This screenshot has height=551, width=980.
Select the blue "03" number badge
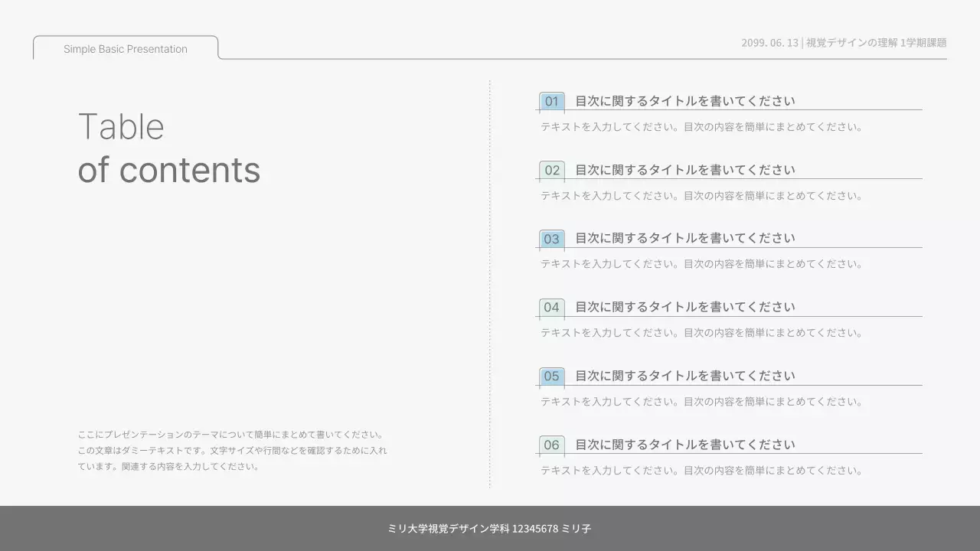point(551,239)
